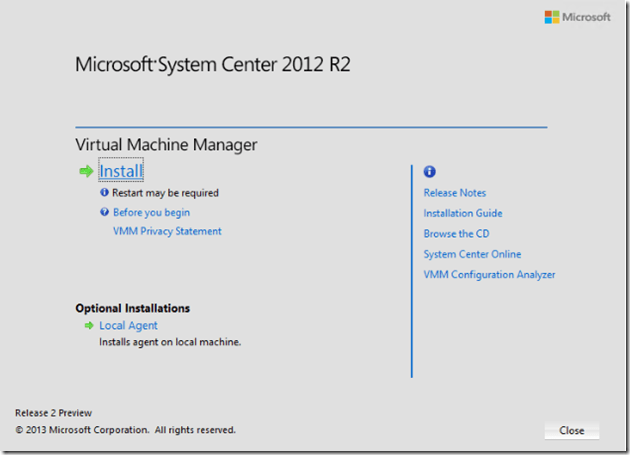The image size is (630, 455).
Task: Open the Installation Guide link
Action: coord(462,213)
